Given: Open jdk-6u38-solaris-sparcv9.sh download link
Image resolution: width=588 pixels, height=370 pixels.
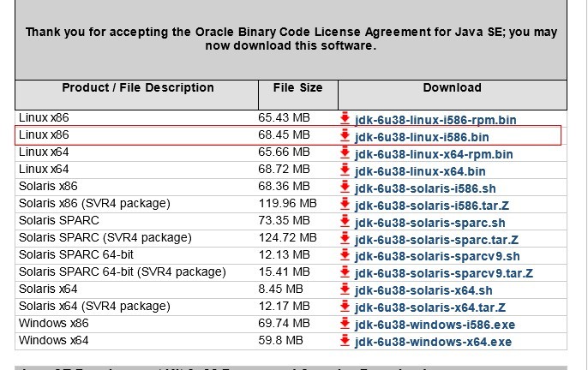Looking at the screenshot, I should [437, 256].
